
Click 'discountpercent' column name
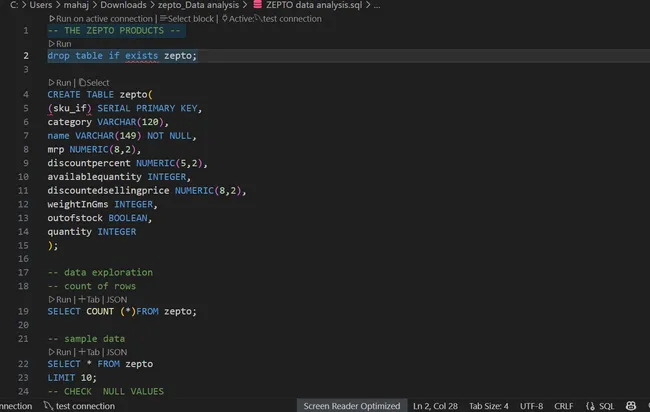pyautogui.click(x=89, y=163)
